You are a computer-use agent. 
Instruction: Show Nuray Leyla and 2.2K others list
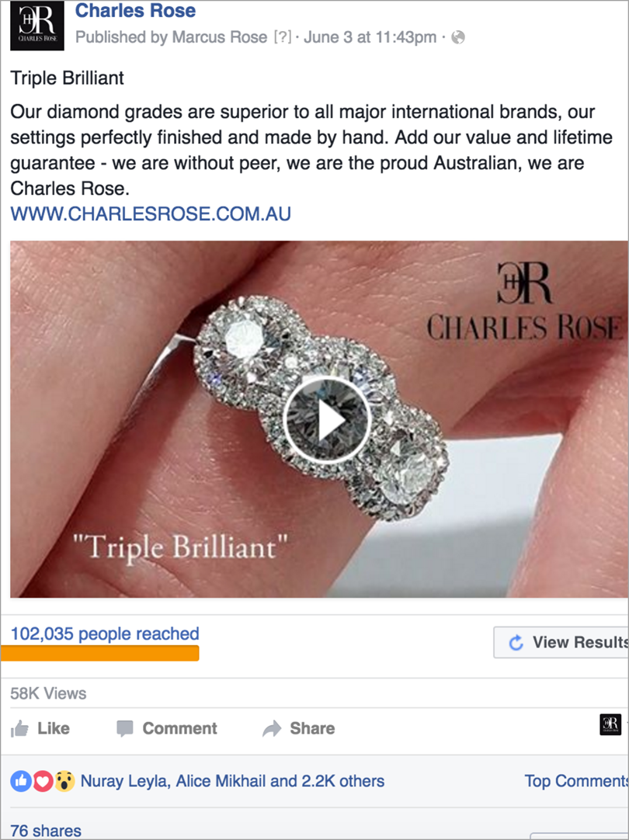click(232, 781)
